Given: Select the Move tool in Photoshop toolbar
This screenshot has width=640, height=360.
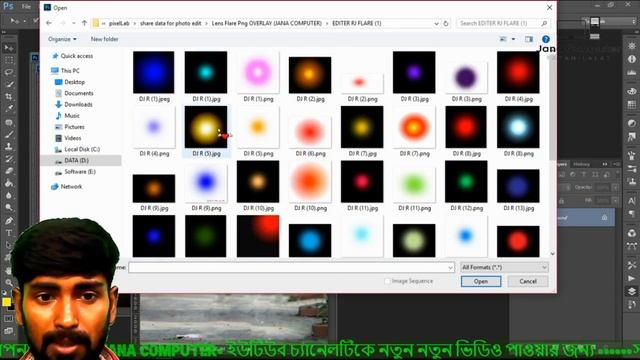Looking at the screenshot, I should 9,48.
